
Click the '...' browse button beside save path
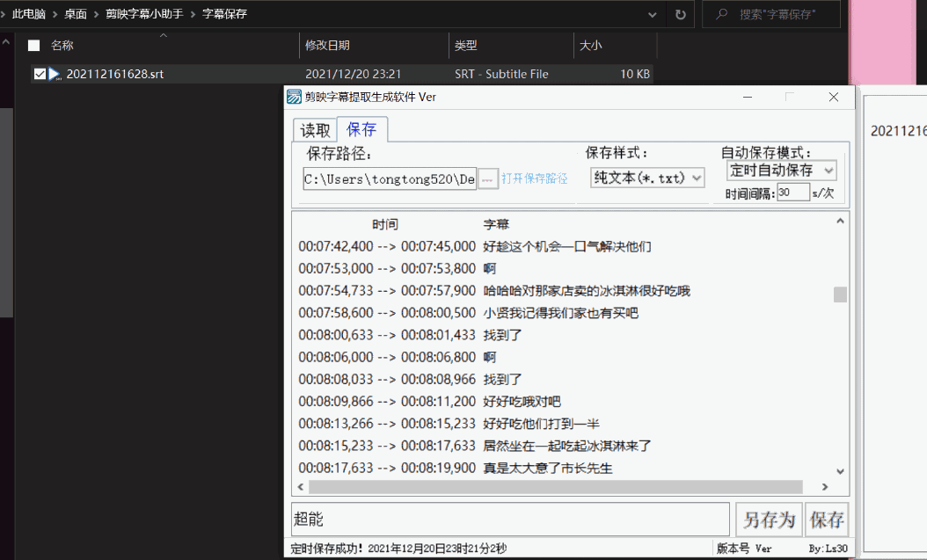(488, 178)
